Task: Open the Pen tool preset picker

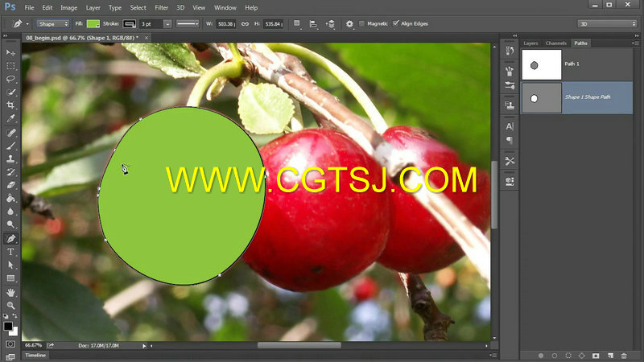Action: pos(19,24)
